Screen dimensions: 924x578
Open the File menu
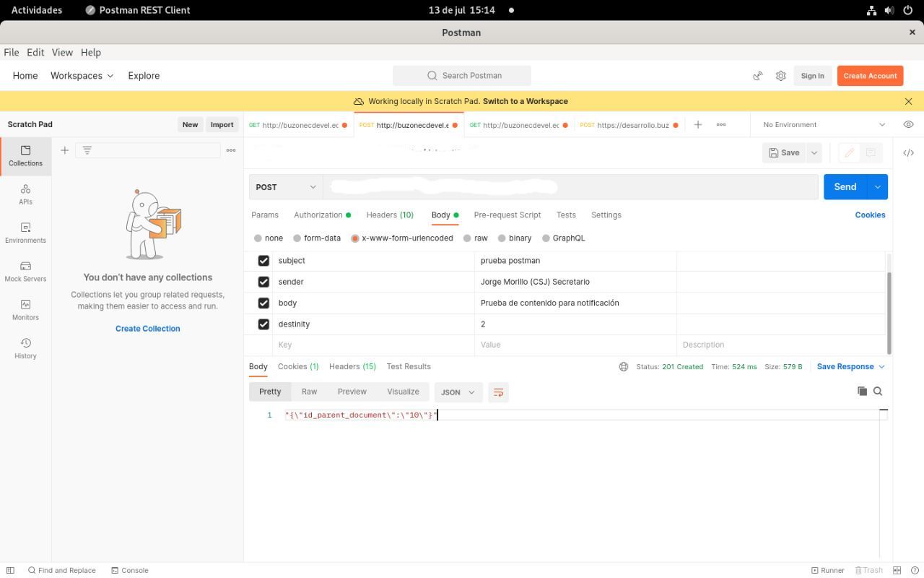coord(12,52)
